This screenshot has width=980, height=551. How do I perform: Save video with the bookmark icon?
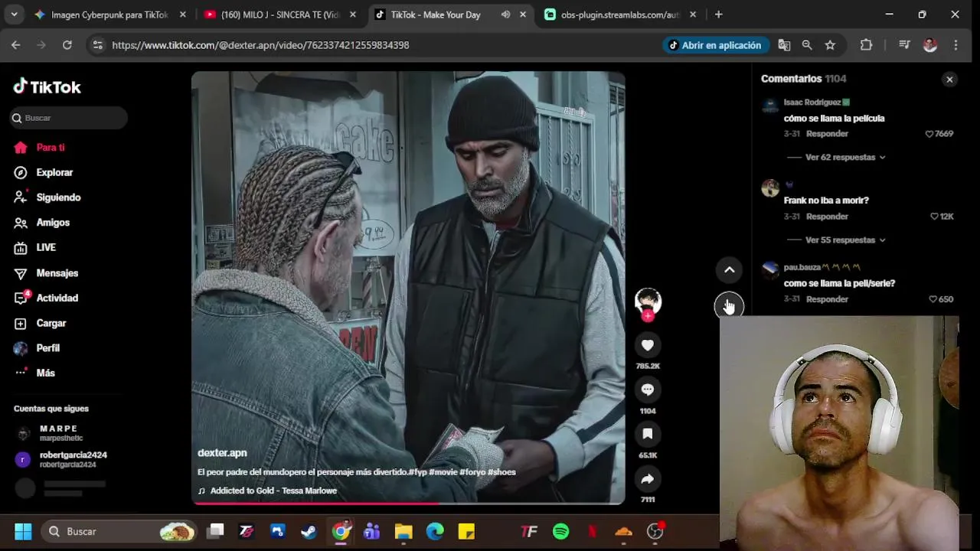[x=648, y=435]
